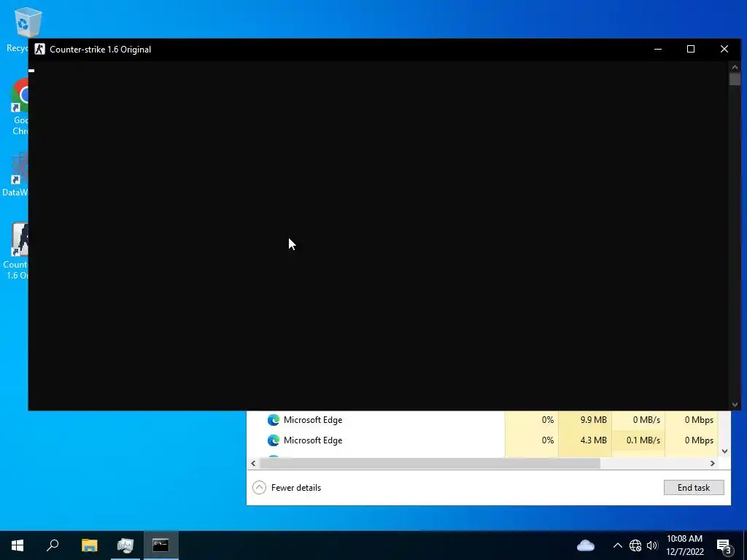This screenshot has width=747, height=560.
Task: Select Counter-strike 1.6 desktop shortcut
Action: point(16,251)
